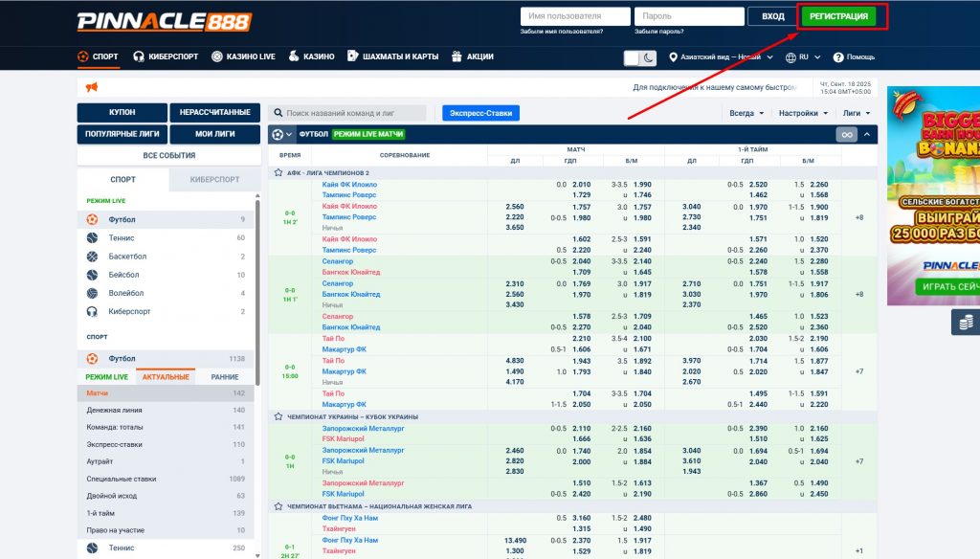The width and height of the screenshot is (980, 559).
Task: Open the Азиатский вид view dropdown
Action: tap(722, 57)
